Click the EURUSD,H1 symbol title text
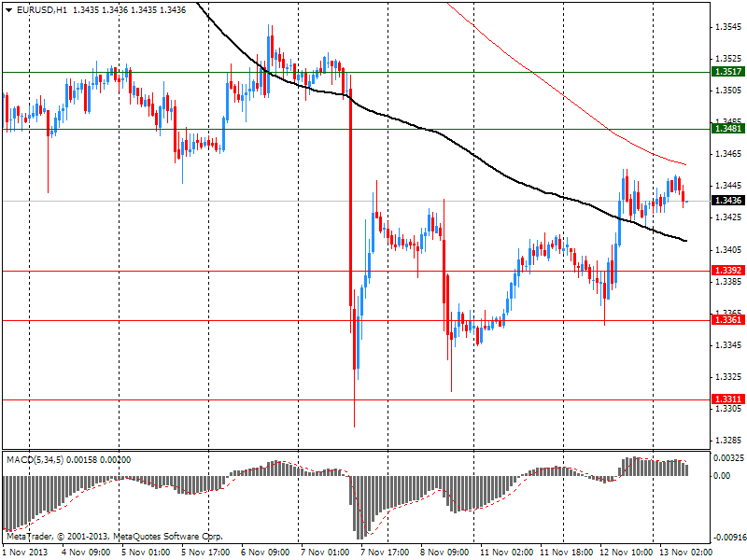Viewport: 747px width, 560px height. [42, 10]
